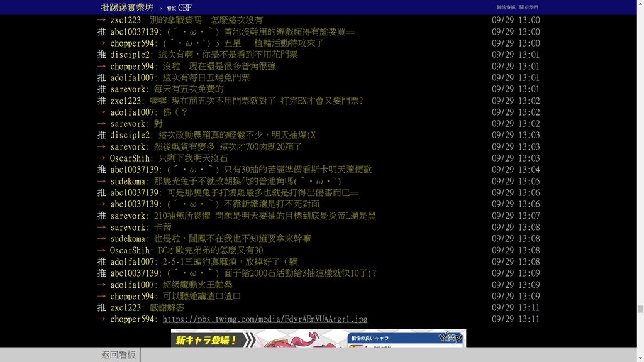Image resolution: width=644 pixels, height=362 pixels.
Task: Click timestamp 09/29 13:05
Action: pyautogui.click(x=516, y=181)
